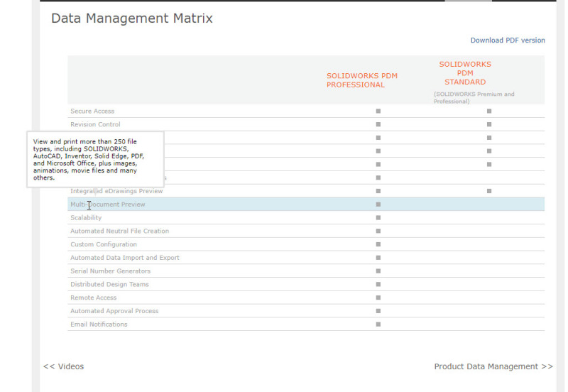Click the Distributed Design Teams label
Screen dimensions: 568x392
[x=109, y=284]
